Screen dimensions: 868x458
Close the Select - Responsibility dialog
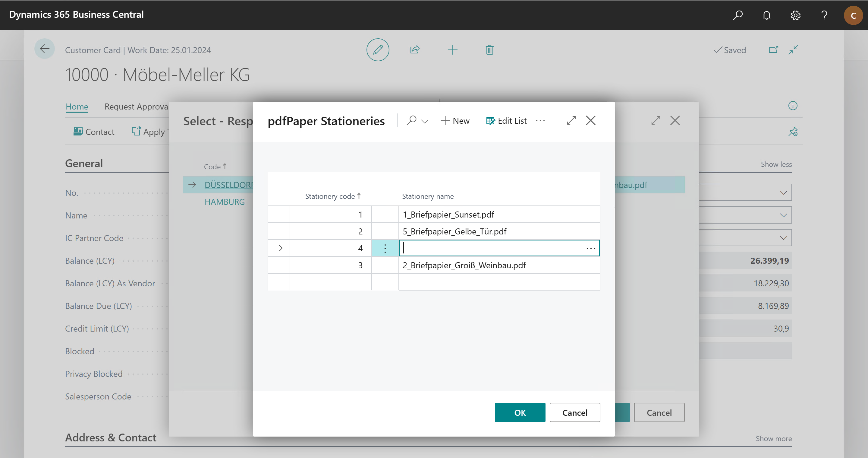675,120
